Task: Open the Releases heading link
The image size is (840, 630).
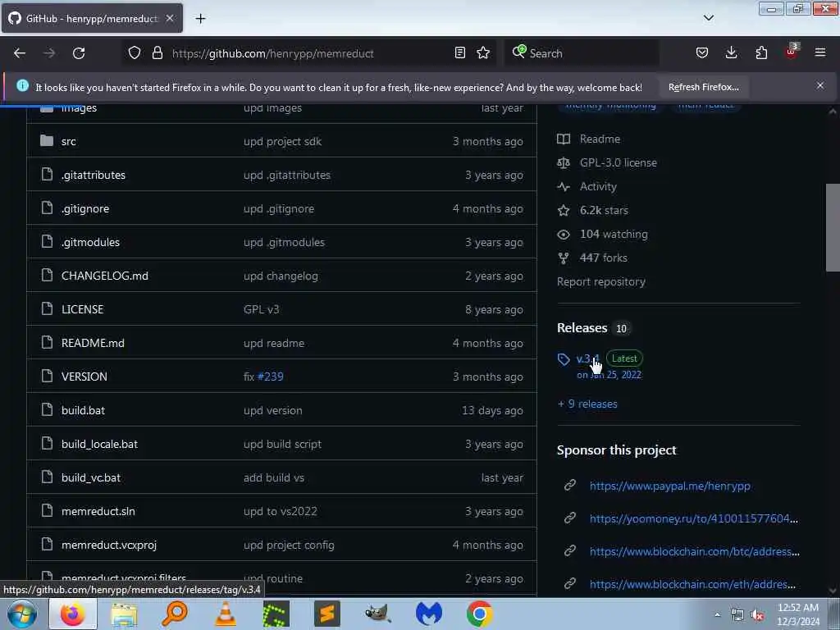Action: tap(582, 328)
